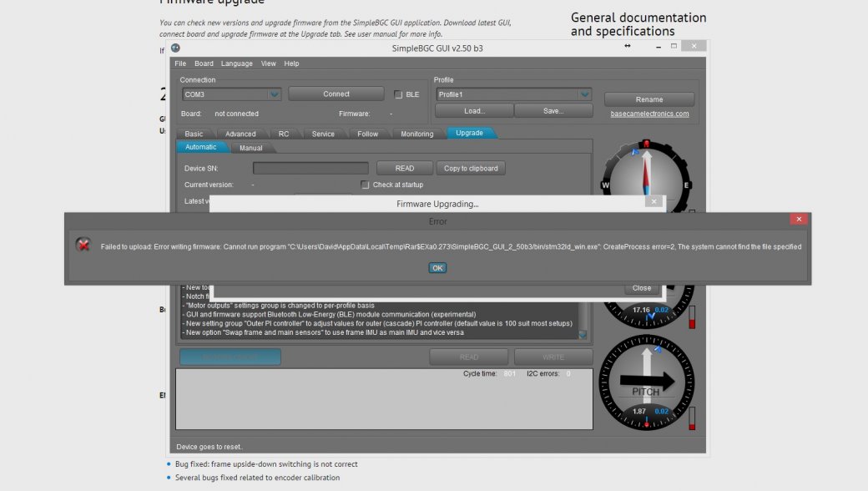Screen dimensions: 868x491
Task: Click the release notes scrollbar arrow
Action: (x=583, y=334)
